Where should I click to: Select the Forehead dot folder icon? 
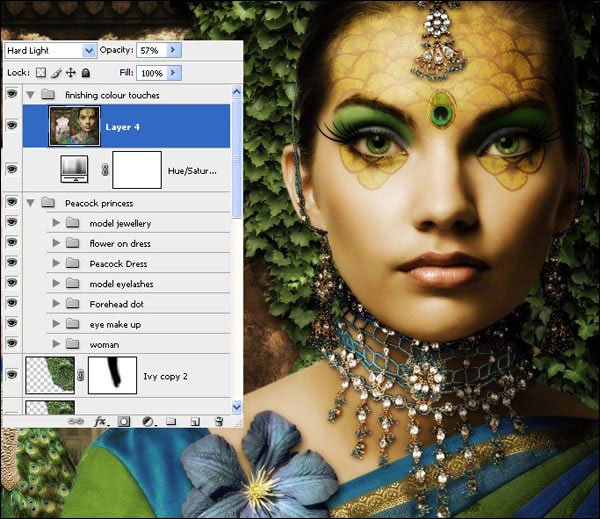pos(72,304)
